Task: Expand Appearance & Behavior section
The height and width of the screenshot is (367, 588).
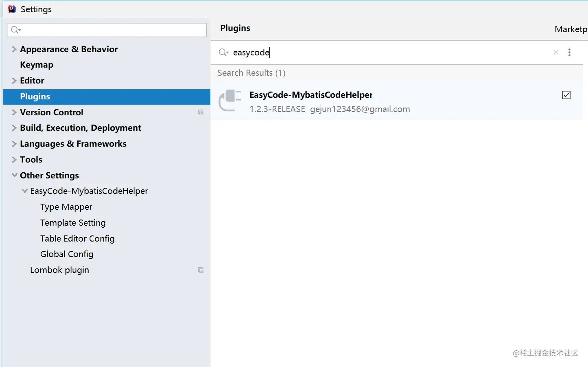Action: click(x=14, y=49)
